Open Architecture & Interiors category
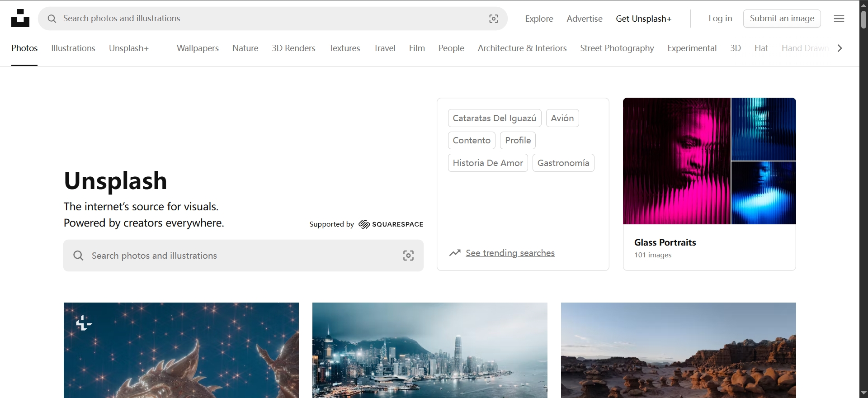The width and height of the screenshot is (868, 398). coord(522,48)
